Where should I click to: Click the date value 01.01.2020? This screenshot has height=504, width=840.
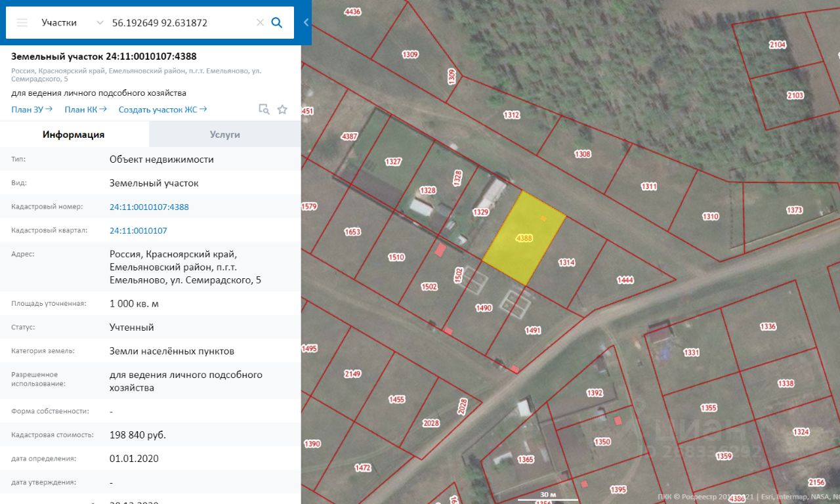pos(134,458)
